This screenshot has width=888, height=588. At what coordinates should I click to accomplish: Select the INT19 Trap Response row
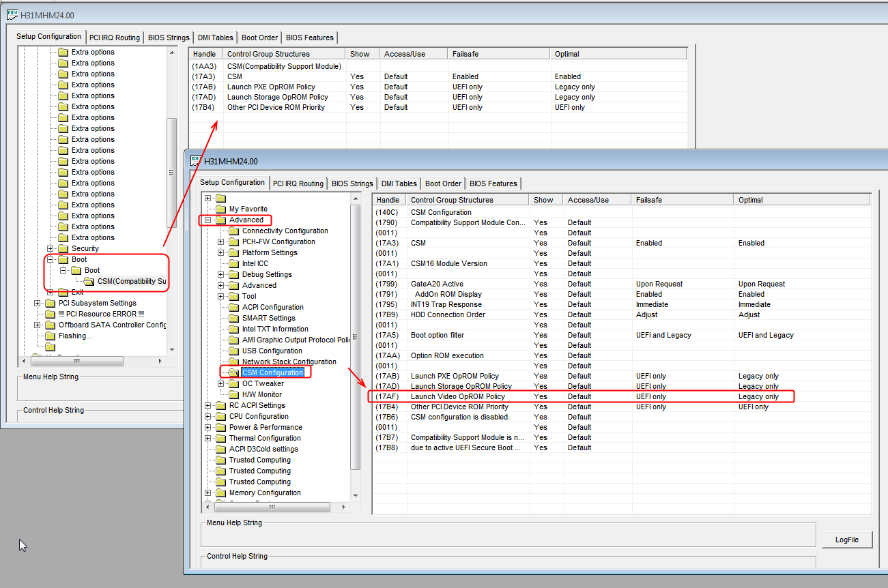click(621, 304)
